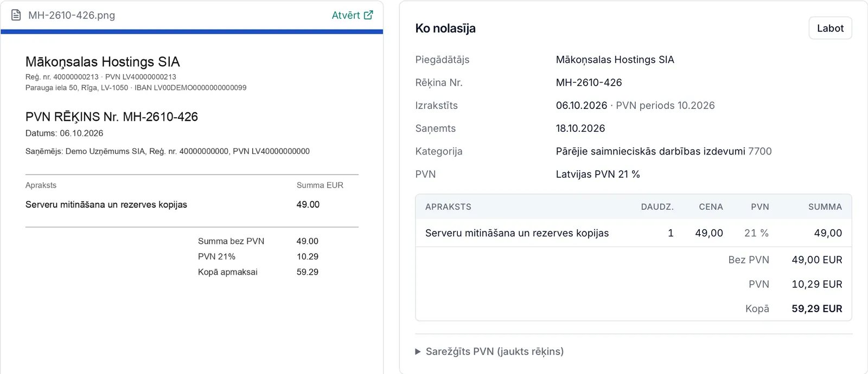
Task: Click the quantity cell 1 in the table row
Action: [x=671, y=233]
